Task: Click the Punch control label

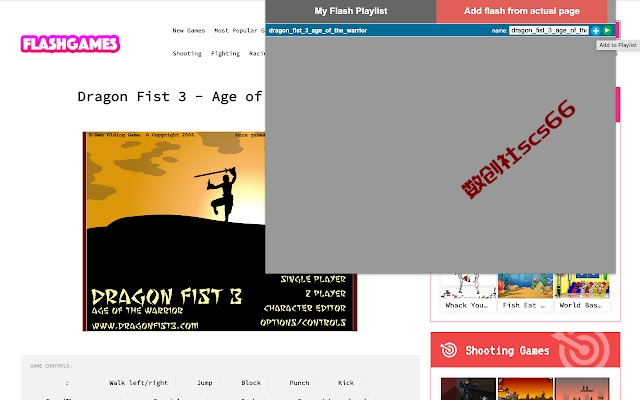Action: coord(299,383)
